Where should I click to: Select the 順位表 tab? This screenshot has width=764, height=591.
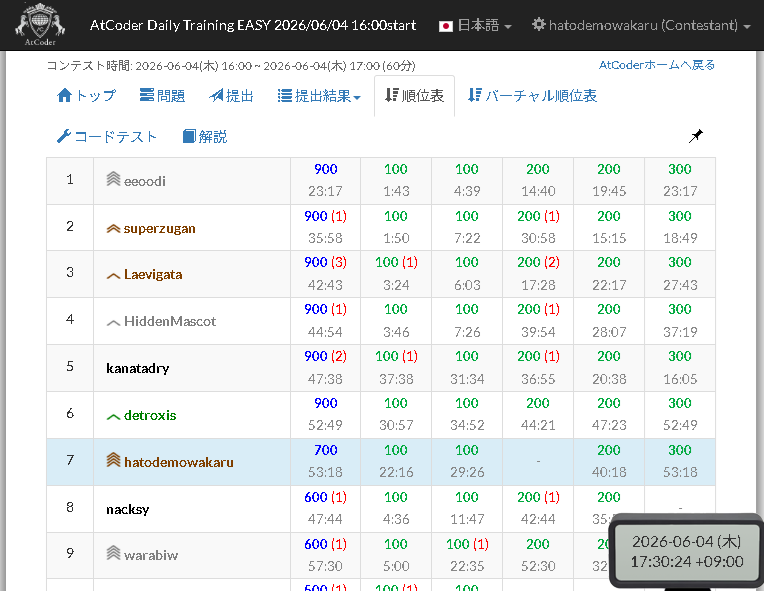click(414, 95)
